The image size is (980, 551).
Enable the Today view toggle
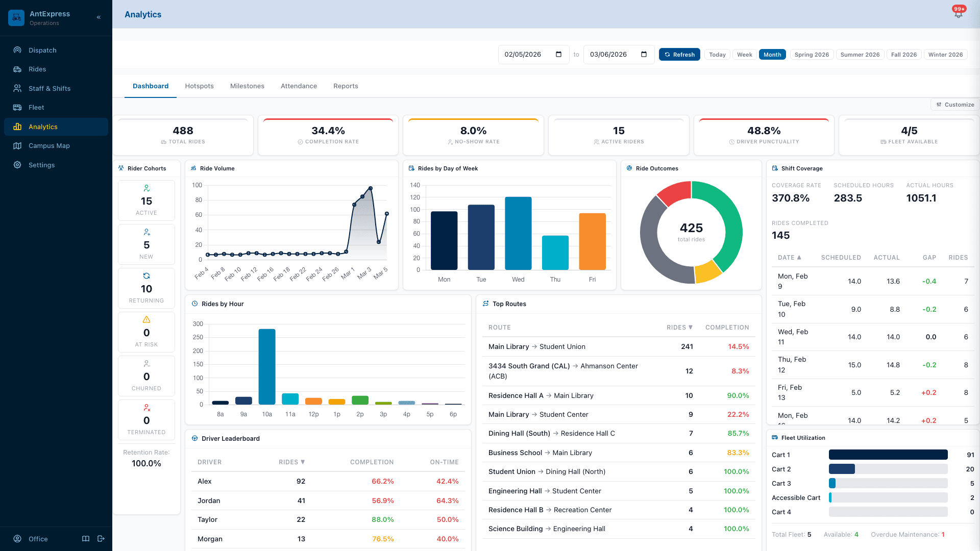tap(717, 55)
